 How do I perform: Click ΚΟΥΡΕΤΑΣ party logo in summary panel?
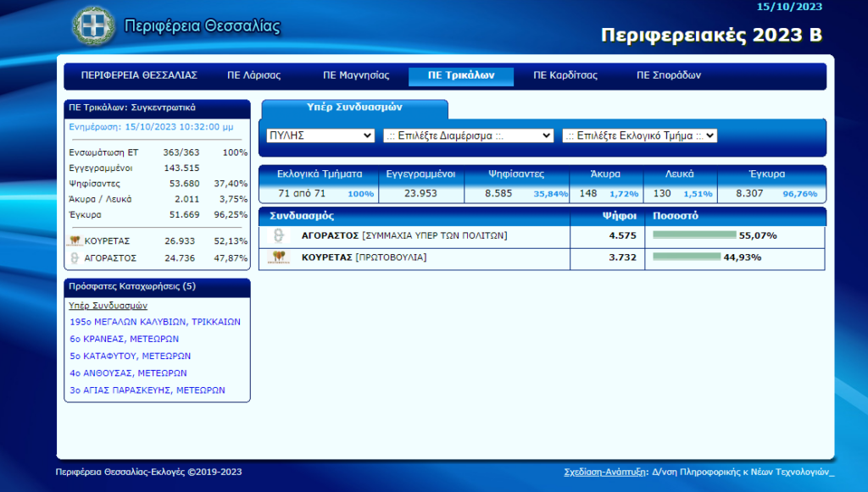[x=75, y=241]
